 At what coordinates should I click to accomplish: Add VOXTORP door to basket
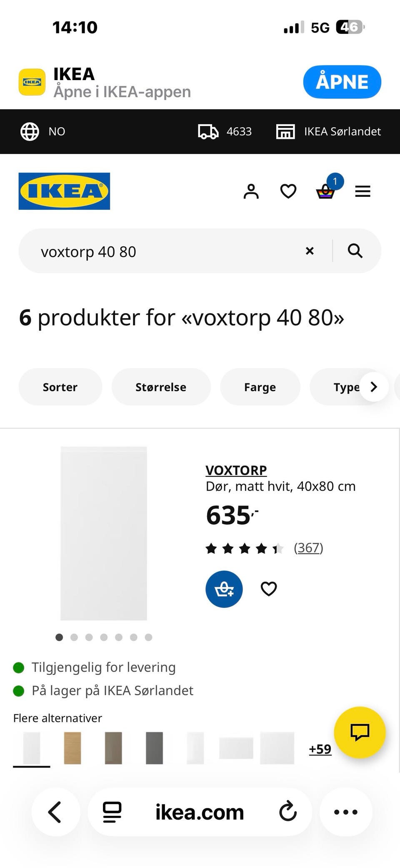[x=224, y=589]
